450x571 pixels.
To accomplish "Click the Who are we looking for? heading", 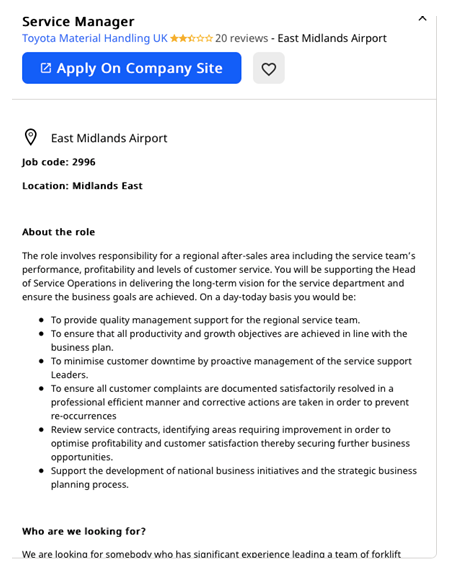I will (84, 531).
